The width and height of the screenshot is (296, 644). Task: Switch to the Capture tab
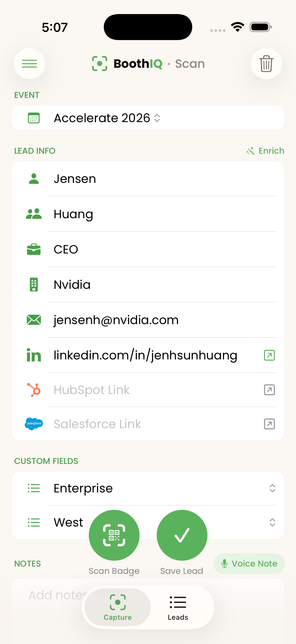click(117, 607)
